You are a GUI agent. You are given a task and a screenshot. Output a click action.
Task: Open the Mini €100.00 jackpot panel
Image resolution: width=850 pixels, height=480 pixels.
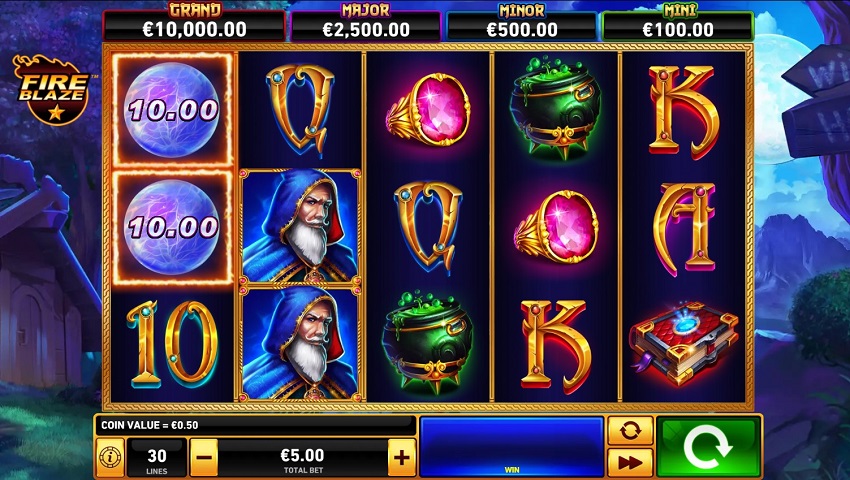pyautogui.click(x=678, y=22)
